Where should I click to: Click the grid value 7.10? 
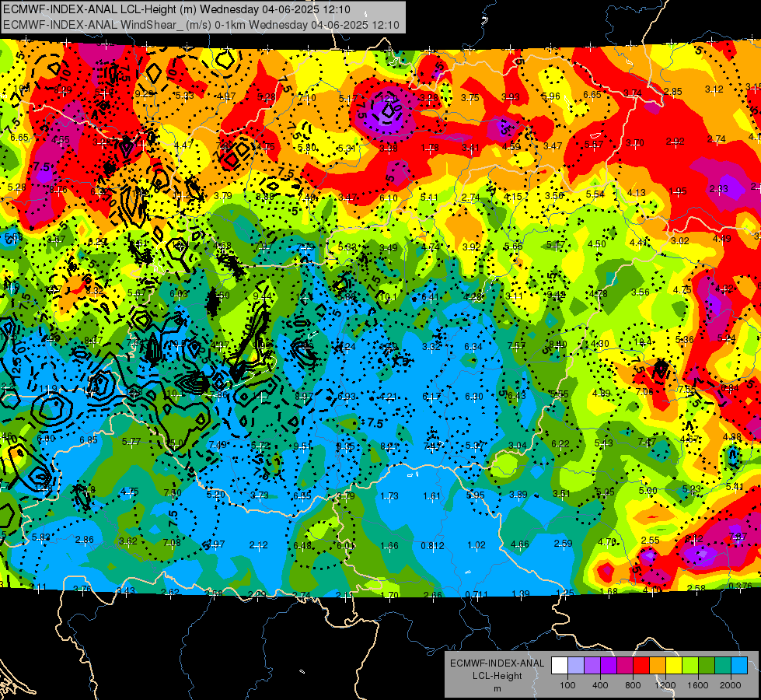[307, 98]
